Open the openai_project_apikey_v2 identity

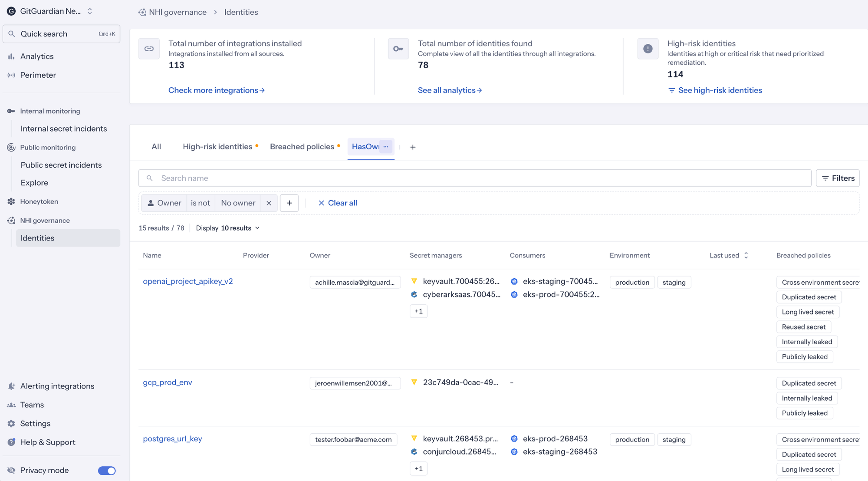(x=188, y=281)
